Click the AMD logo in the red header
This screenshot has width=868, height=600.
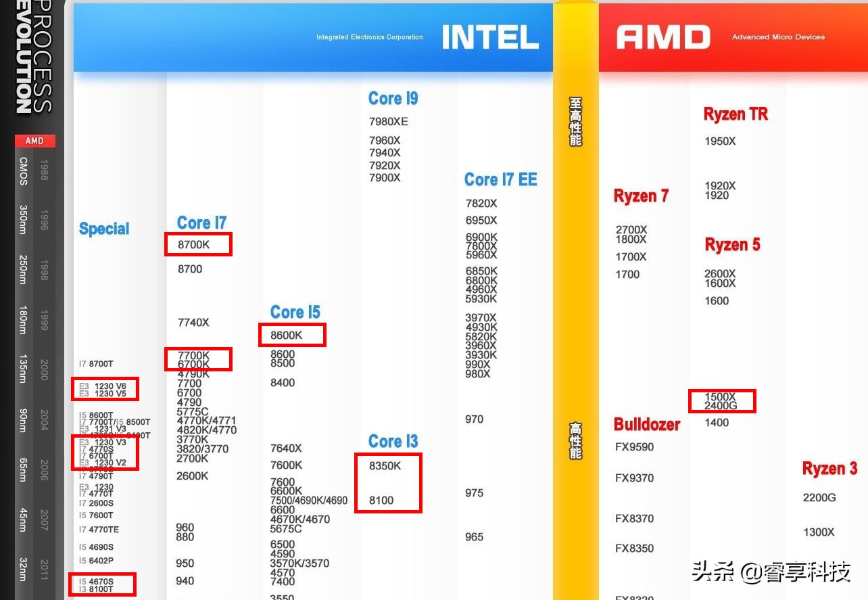tap(662, 37)
